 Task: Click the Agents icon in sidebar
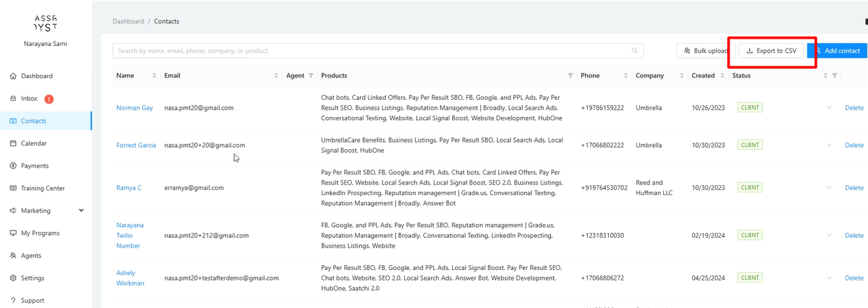tap(14, 255)
